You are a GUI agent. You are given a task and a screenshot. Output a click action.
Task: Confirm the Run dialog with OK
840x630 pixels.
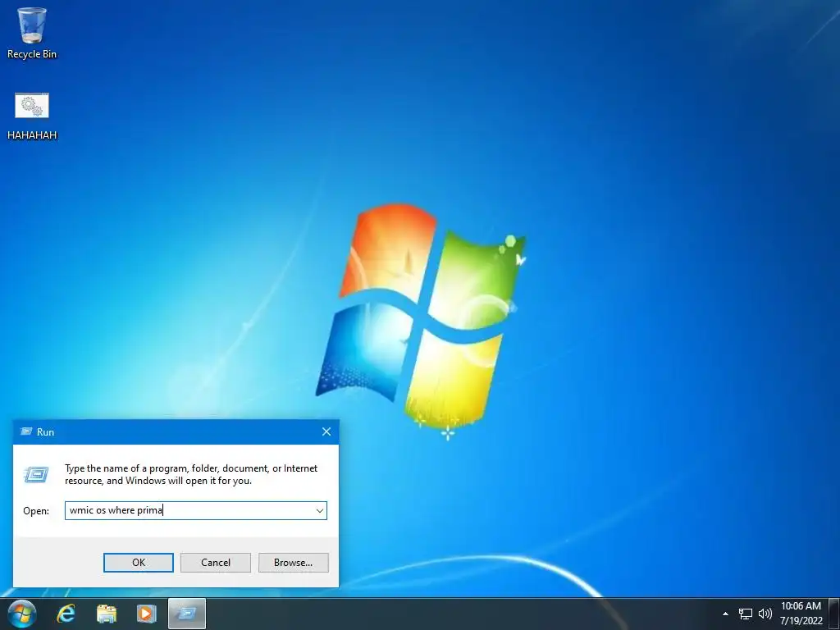138,563
